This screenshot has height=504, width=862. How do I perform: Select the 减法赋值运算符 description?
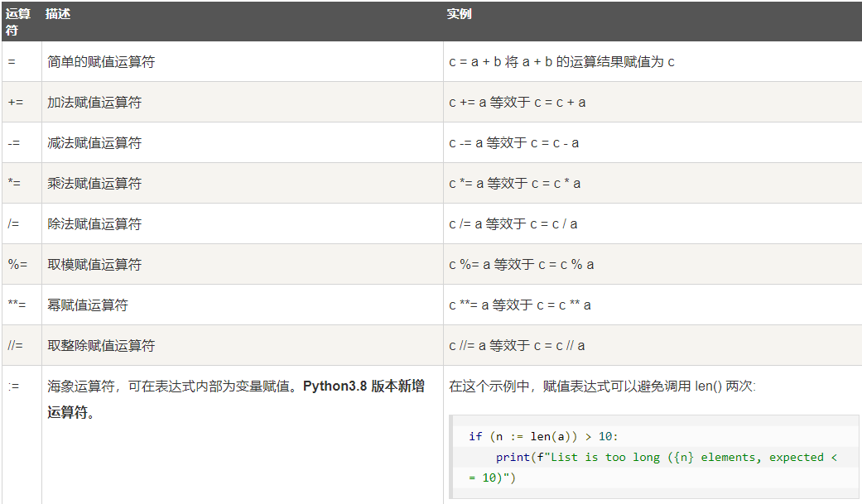point(94,143)
